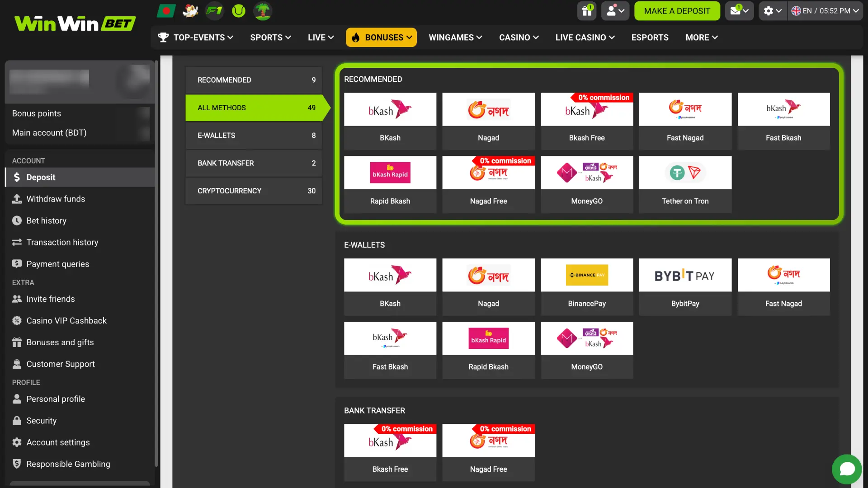868x488 pixels.
Task: Open Security settings page
Action: (80, 421)
